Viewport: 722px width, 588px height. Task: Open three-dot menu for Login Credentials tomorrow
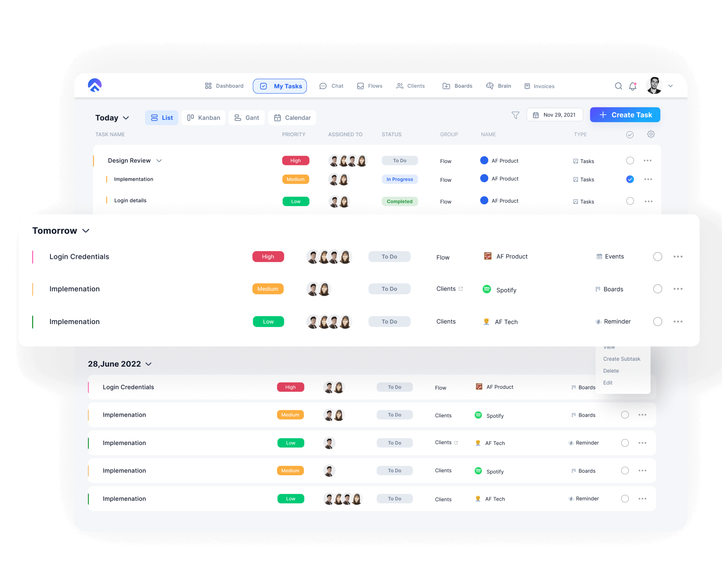678,257
